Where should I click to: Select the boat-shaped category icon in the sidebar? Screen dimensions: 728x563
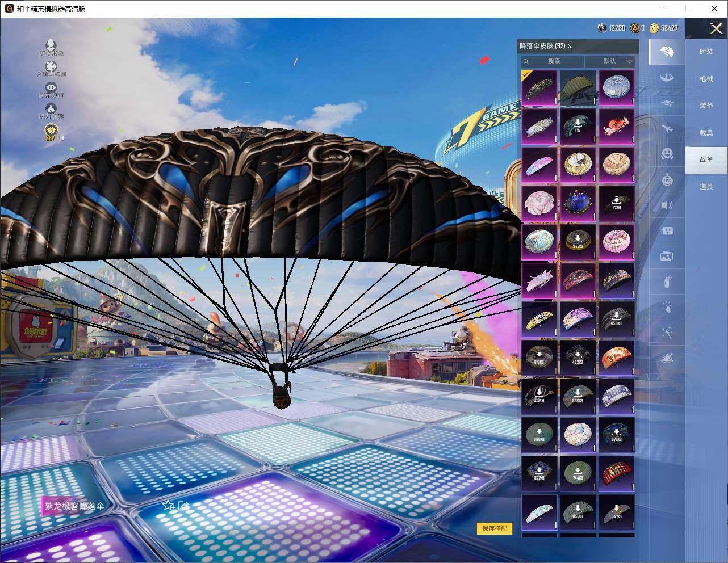click(x=667, y=77)
